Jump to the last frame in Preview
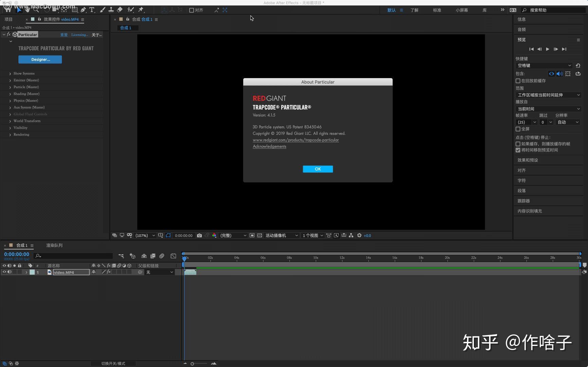The width and height of the screenshot is (588, 367). [564, 49]
